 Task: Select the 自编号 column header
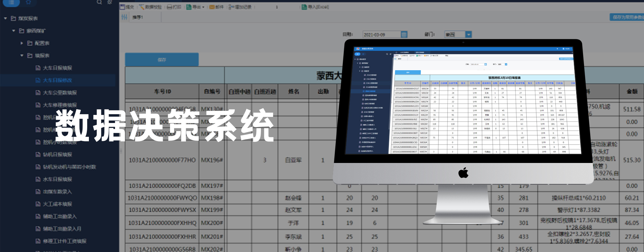[212, 91]
